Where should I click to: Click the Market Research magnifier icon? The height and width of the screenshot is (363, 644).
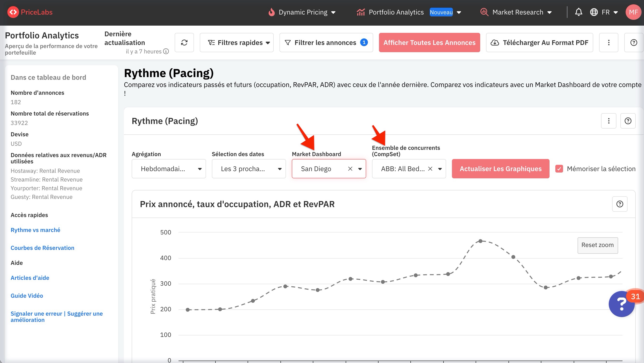484,12
